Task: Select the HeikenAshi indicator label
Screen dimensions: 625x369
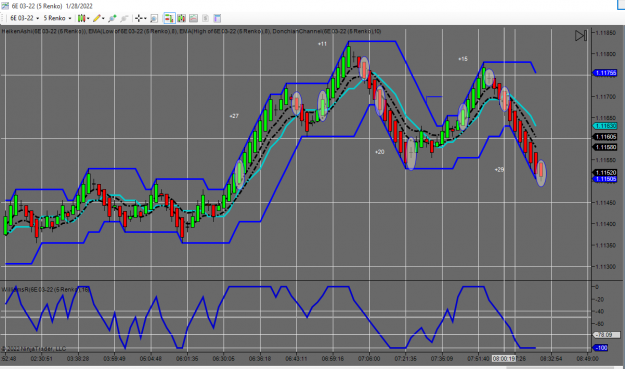Action: (x=44, y=31)
